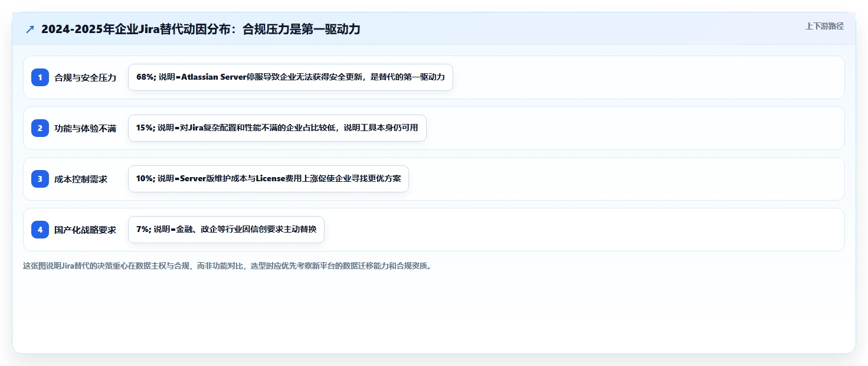
Task: Select number badge 3 for 成本控制需求
Action: (x=40, y=179)
